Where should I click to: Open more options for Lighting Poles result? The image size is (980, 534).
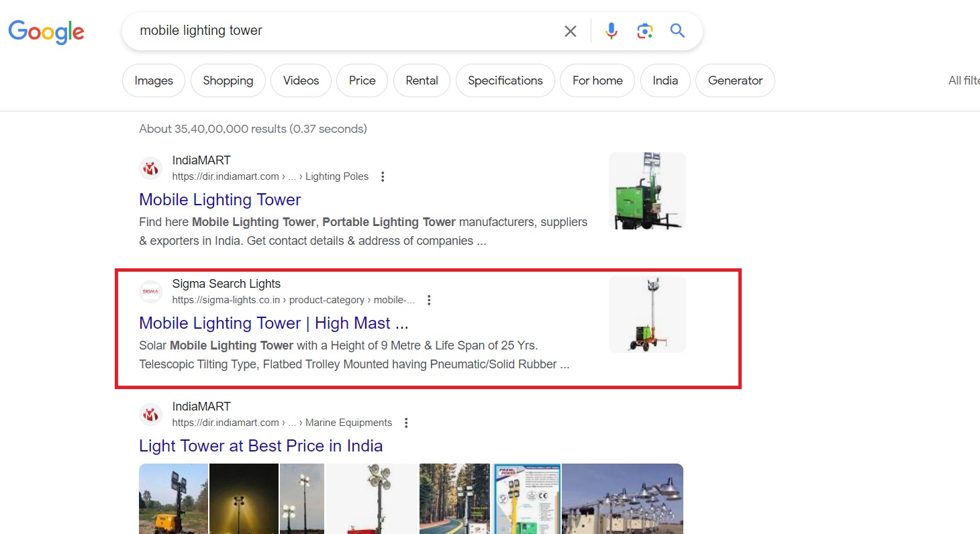tap(383, 176)
